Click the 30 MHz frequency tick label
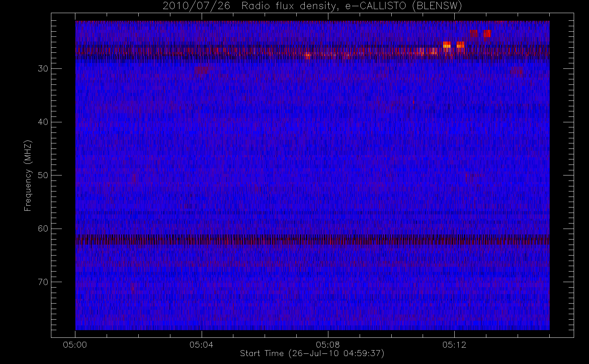Viewport: 589px width, 364px height. click(43, 69)
